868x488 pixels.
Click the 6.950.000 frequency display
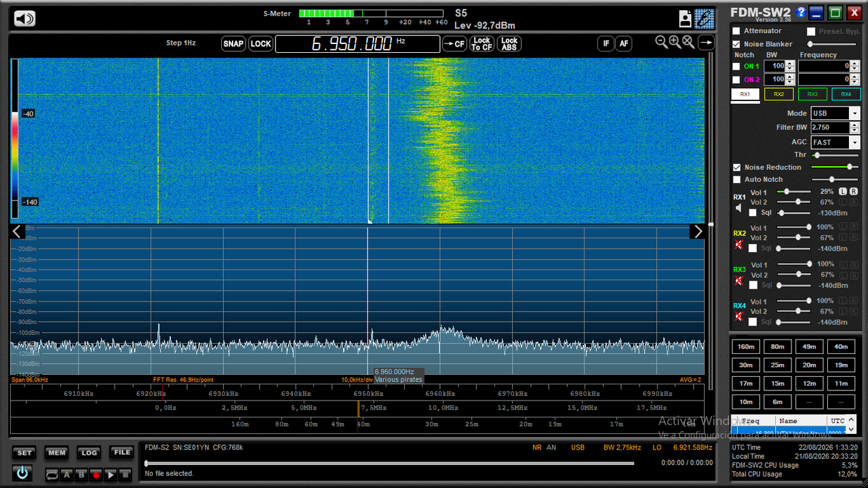coord(357,44)
